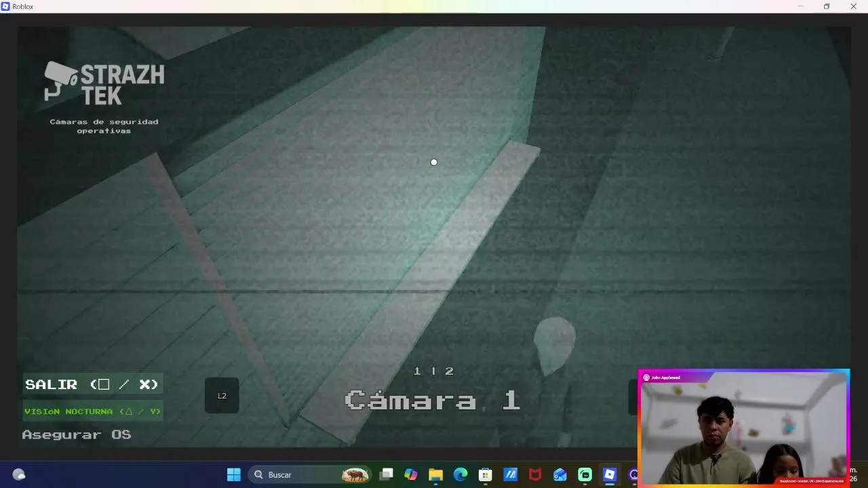The height and width of the screenshot is (488, 868).
Task: Open Task View on the taskbar
Action: [386, 474]
